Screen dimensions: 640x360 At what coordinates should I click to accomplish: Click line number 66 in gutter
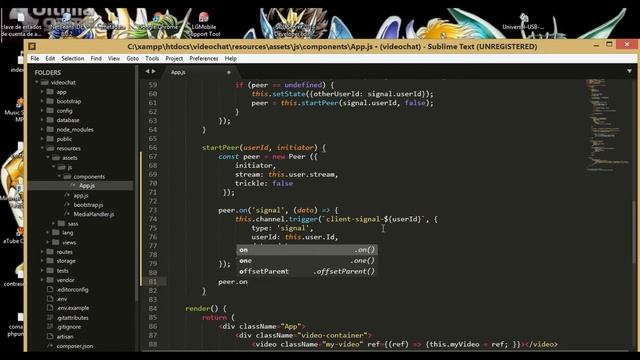[153, 147]
